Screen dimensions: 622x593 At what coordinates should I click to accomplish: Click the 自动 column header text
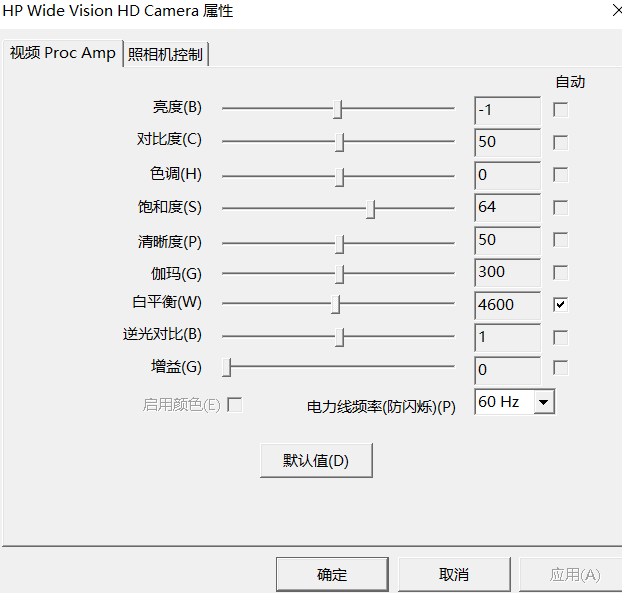(x=570, y=82)
